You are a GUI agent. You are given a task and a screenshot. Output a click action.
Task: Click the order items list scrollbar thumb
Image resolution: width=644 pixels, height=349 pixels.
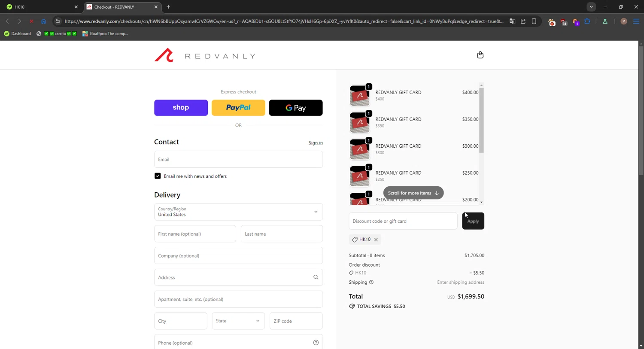481,120
